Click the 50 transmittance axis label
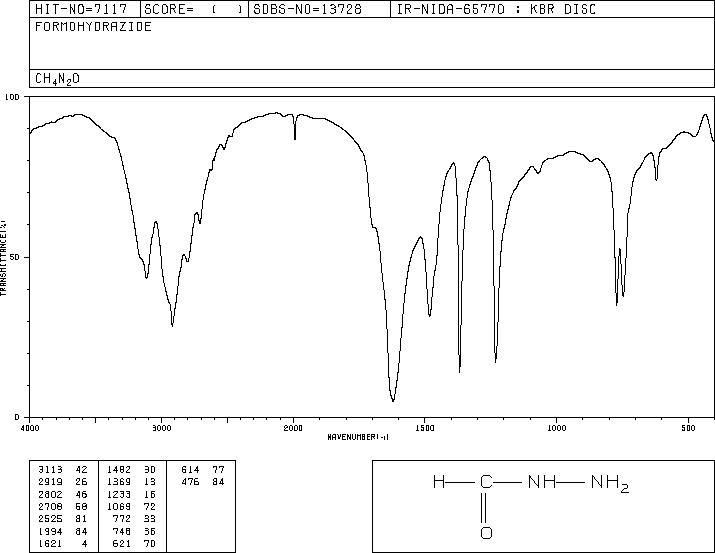715x553 pixels. tap(15, 257)
